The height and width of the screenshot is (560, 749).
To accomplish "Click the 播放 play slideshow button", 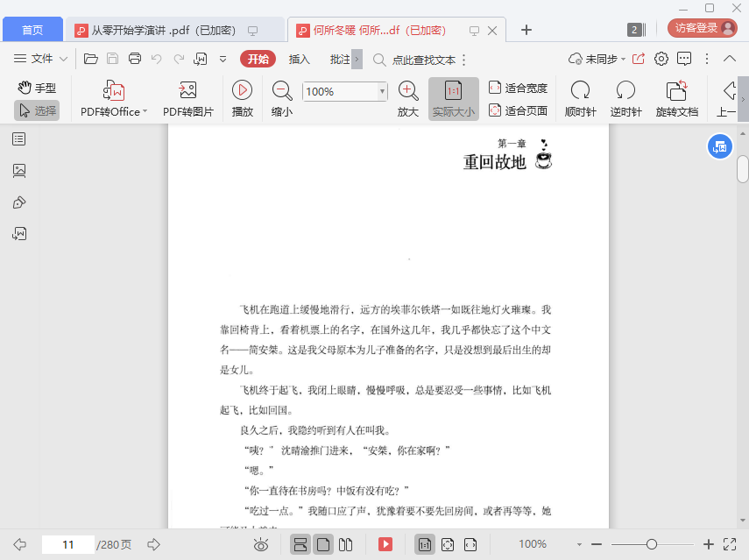I will 242,99.
